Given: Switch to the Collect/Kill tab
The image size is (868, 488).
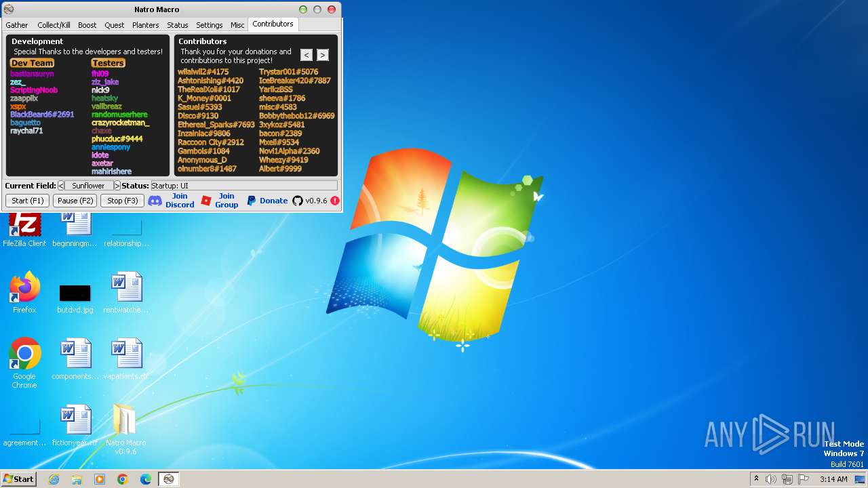Looking at the screenshot, I should [54, 25].
